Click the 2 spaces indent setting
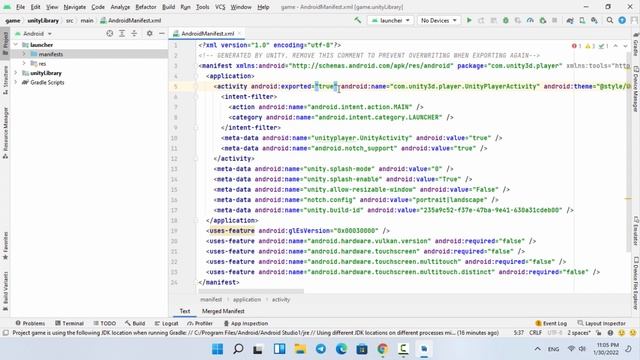 578,333
